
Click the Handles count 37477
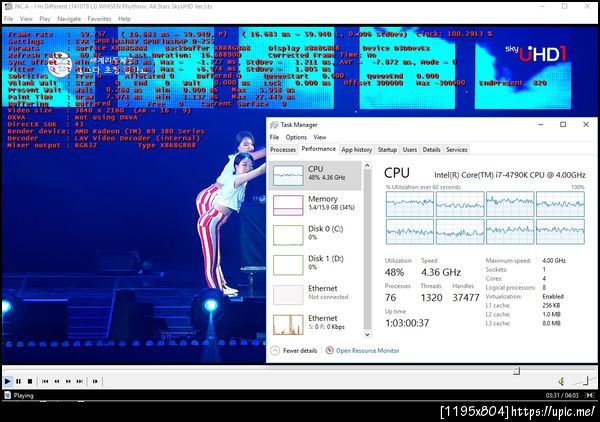[x=466, y=298]
